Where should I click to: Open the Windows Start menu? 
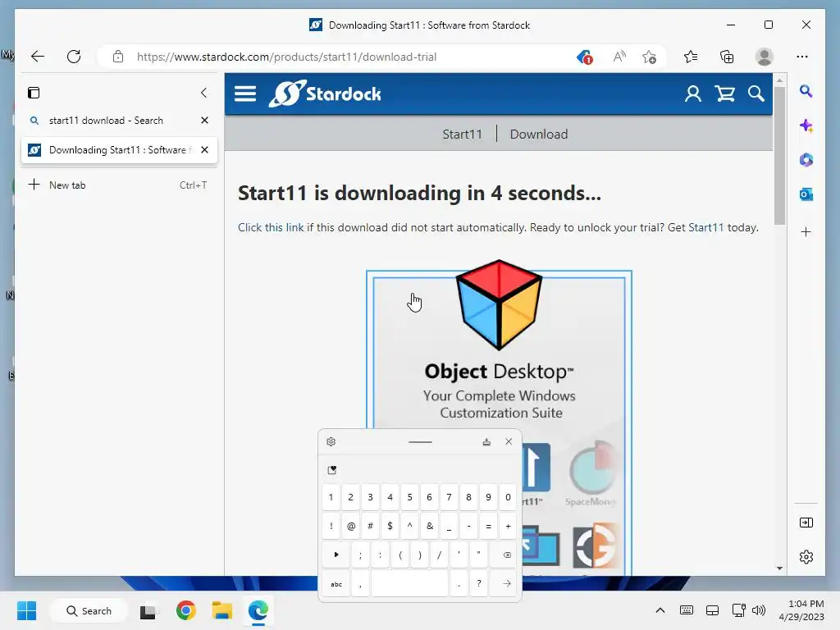pyautogui.click(x=27, y=610)
